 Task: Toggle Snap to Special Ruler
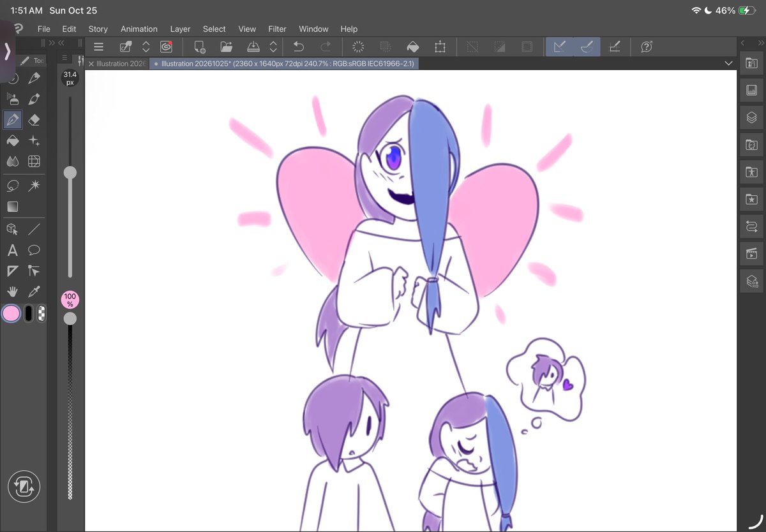pos(587,47)
